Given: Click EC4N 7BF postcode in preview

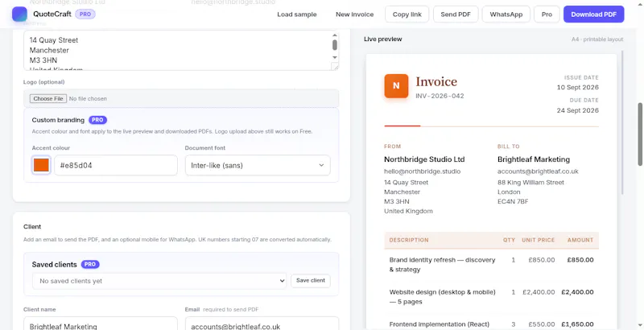Looking at the screenshot, I should coord(513,201).
